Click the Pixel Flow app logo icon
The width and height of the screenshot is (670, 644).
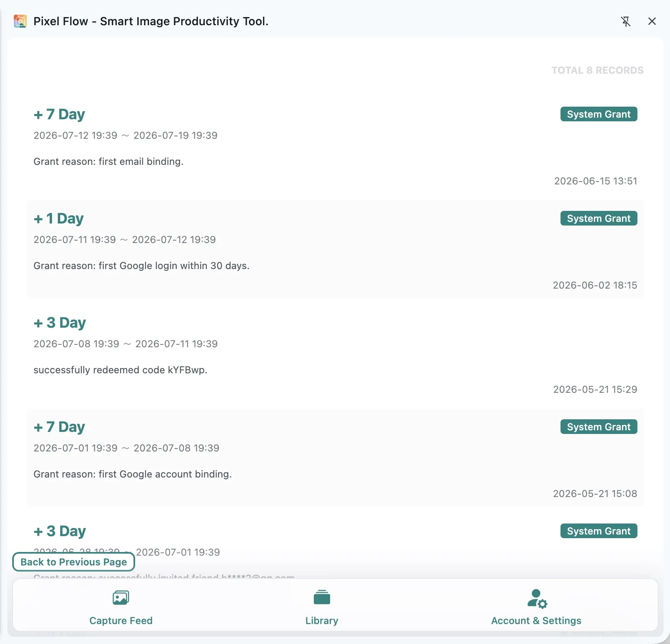pyautogui.click(x=20, y=21)
